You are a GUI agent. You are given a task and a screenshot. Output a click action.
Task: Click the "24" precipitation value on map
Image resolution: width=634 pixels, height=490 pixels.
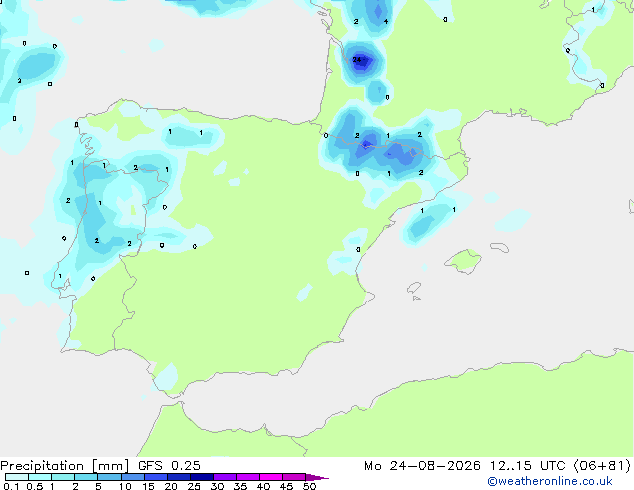(x=357, y=60)
